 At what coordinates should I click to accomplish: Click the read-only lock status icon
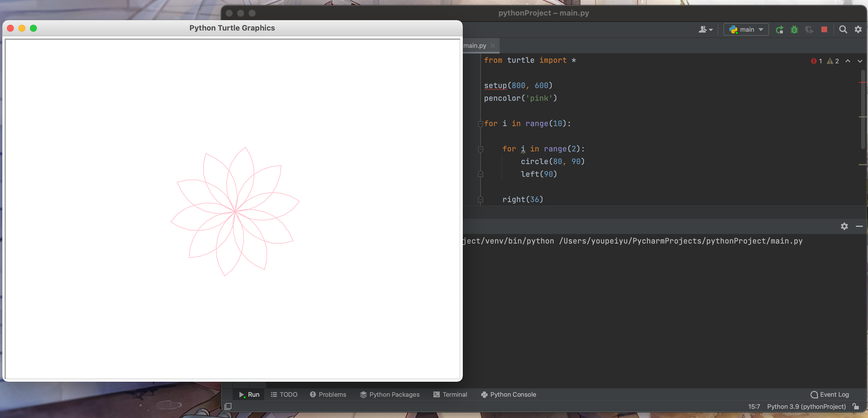point(856,406)
